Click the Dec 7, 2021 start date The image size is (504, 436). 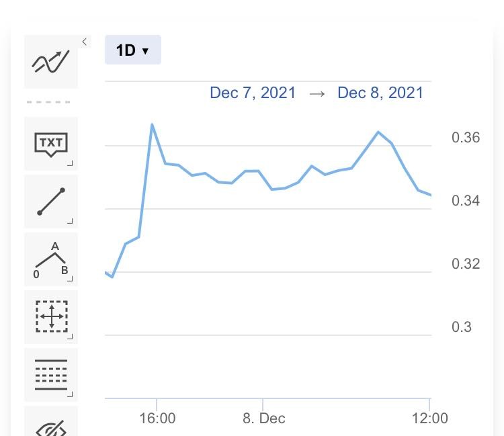[253, 93]
